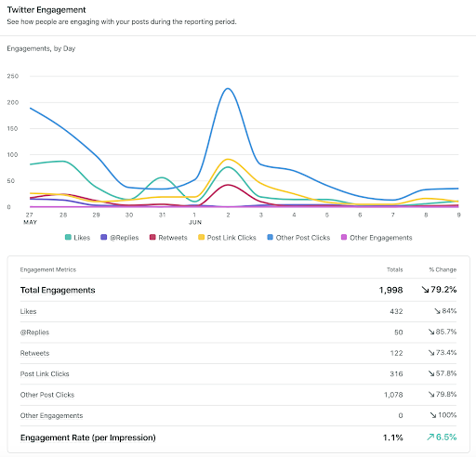Click the down arrow beside 100%
This screenshot has height=457, width=476.
point(433,415)
